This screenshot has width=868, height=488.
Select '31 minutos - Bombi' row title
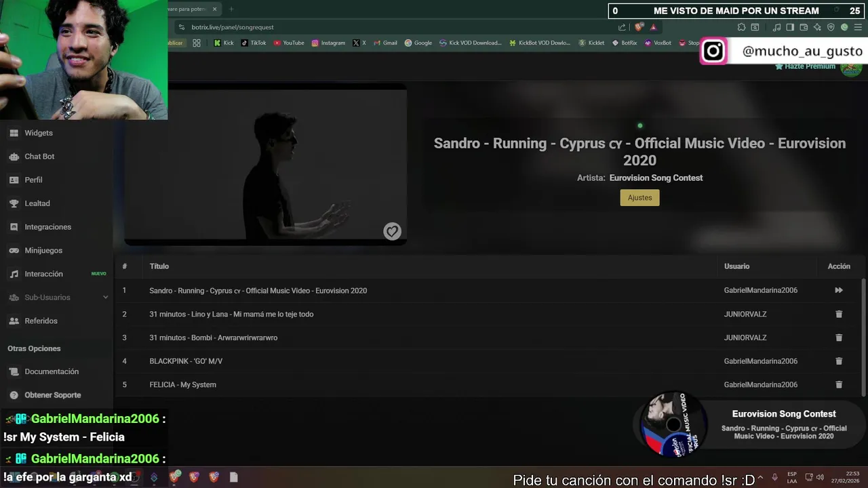point(213,338)
